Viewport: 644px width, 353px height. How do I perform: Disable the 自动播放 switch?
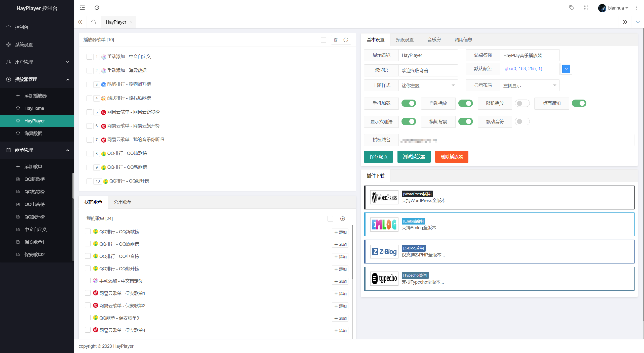tap(465, 103)
